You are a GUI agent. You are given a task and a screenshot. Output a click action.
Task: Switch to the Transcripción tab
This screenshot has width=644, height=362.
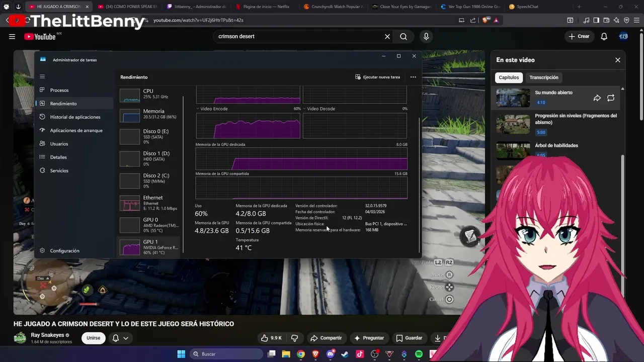544,77
